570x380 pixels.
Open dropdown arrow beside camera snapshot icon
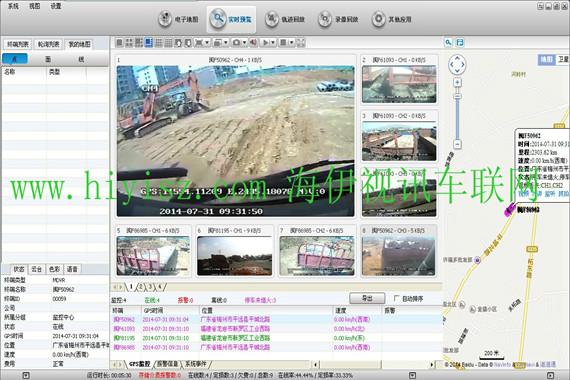click(244, 43)
